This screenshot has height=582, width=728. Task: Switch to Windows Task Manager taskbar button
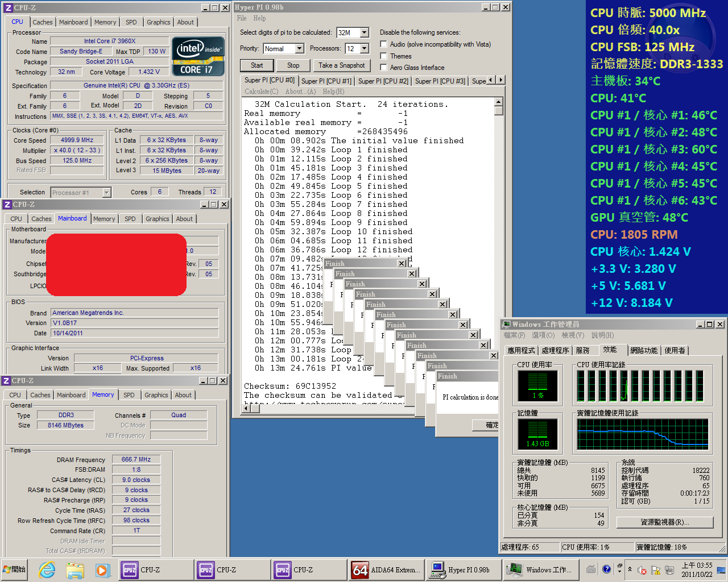[541, 569]
